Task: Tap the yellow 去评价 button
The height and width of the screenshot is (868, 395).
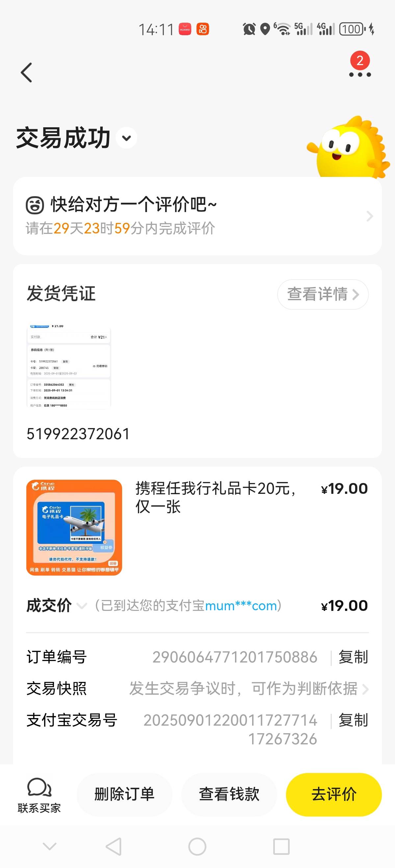Action: pyautogui.click(x=334, y=794)
